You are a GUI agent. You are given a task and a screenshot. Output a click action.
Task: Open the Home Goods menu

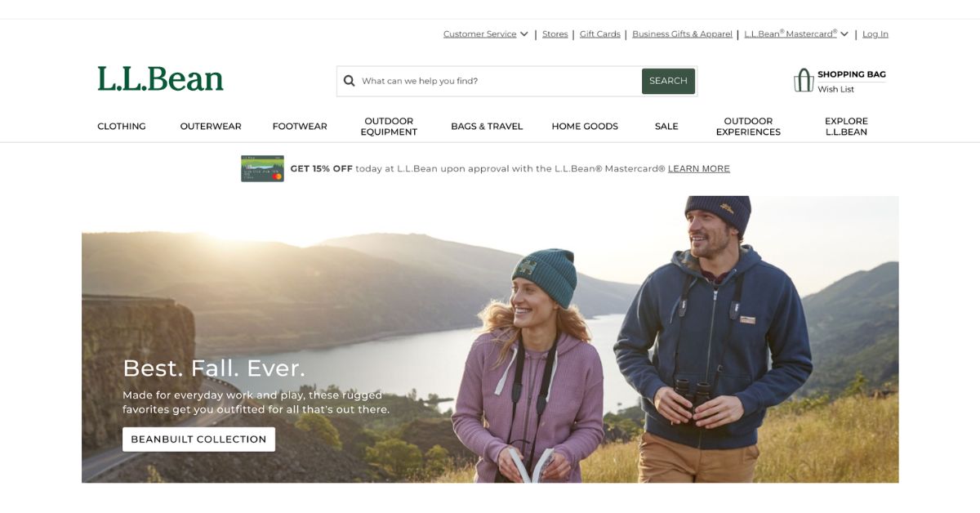tap(585, 127)
